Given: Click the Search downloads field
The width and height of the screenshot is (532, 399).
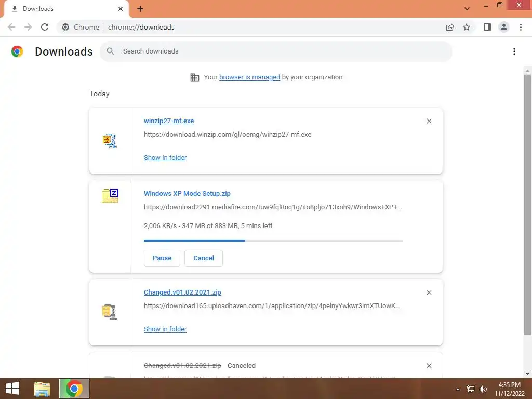Looking at the screenshot, I should [x=276, y=51].
